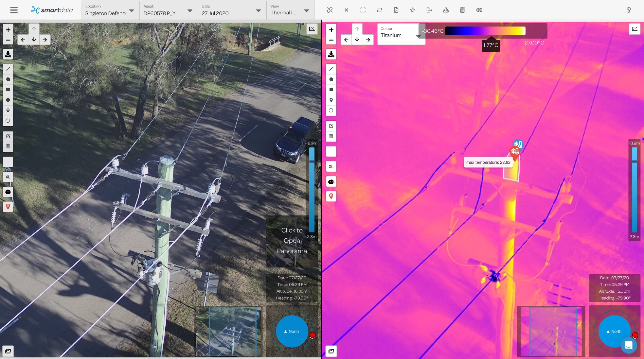Select line tool in thermal panel
The image size is (644, 359).
point(331,69)
